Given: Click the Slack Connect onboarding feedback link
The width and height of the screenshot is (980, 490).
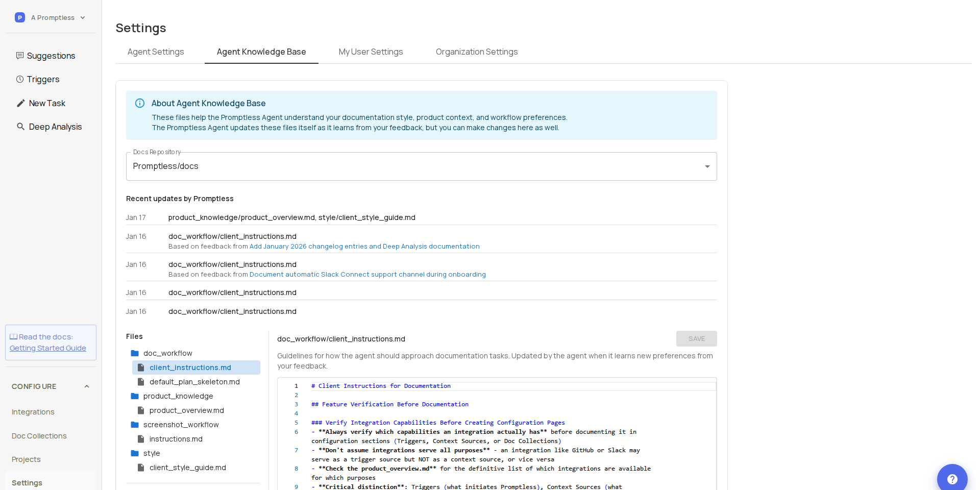Looking at the screenshot, I should tap(367, 274).
